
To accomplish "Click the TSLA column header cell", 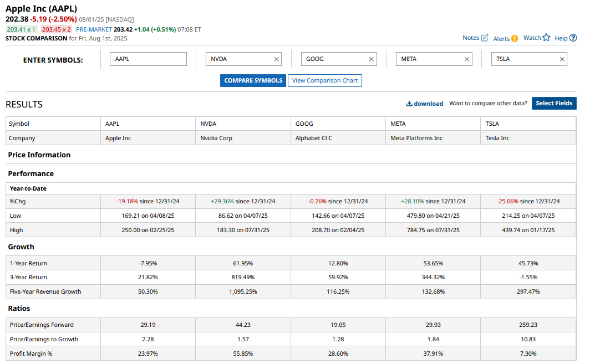I will [x=528, y=124].
